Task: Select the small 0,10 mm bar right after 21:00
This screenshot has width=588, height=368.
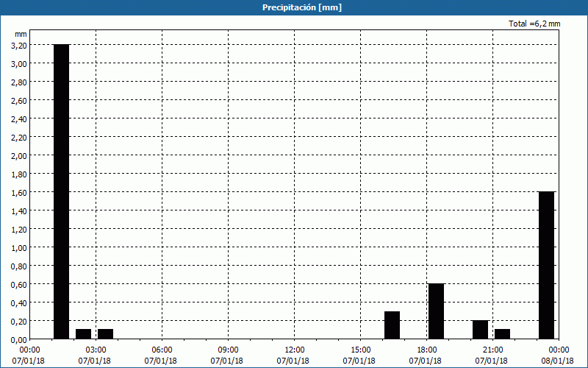Action: [x=502, y=334]
